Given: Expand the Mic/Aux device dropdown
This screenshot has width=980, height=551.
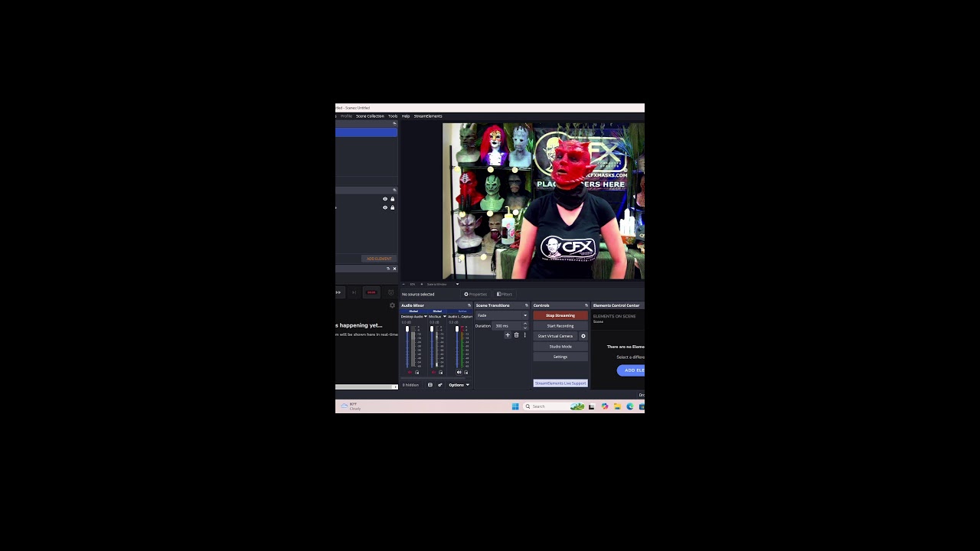Looking at the screenshot, I should click(x=445, y=316).
